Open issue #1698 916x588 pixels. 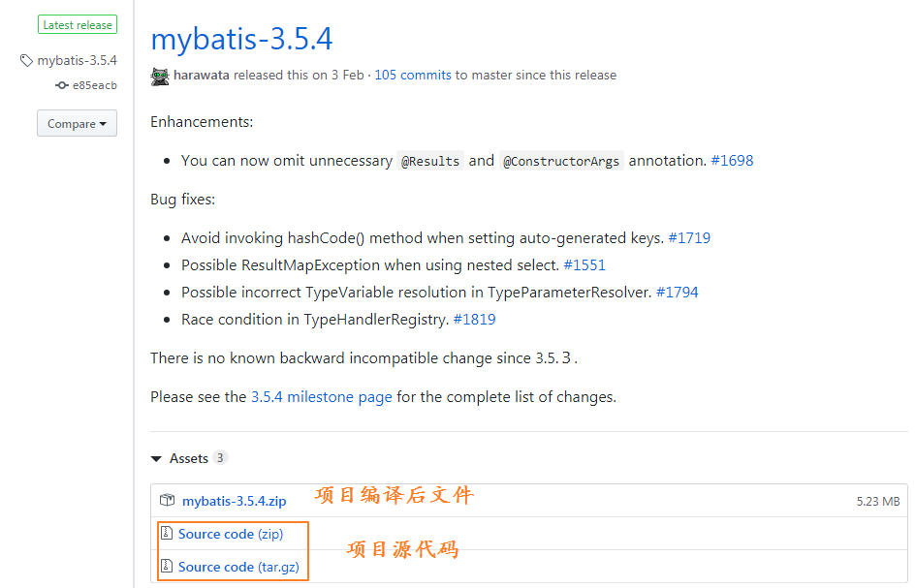pyautogui.click(x=732, y=161)
